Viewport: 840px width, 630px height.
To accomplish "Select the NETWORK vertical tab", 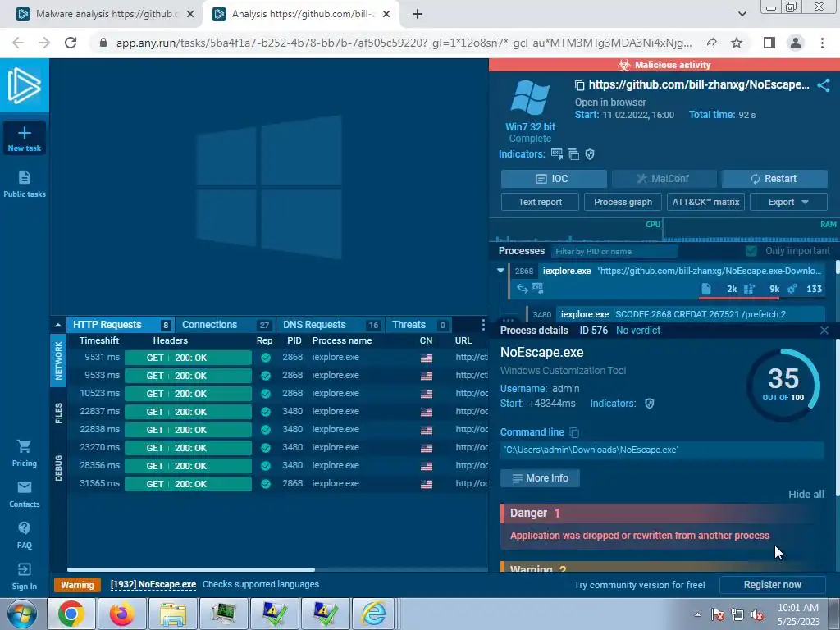I will click(58, 361).
